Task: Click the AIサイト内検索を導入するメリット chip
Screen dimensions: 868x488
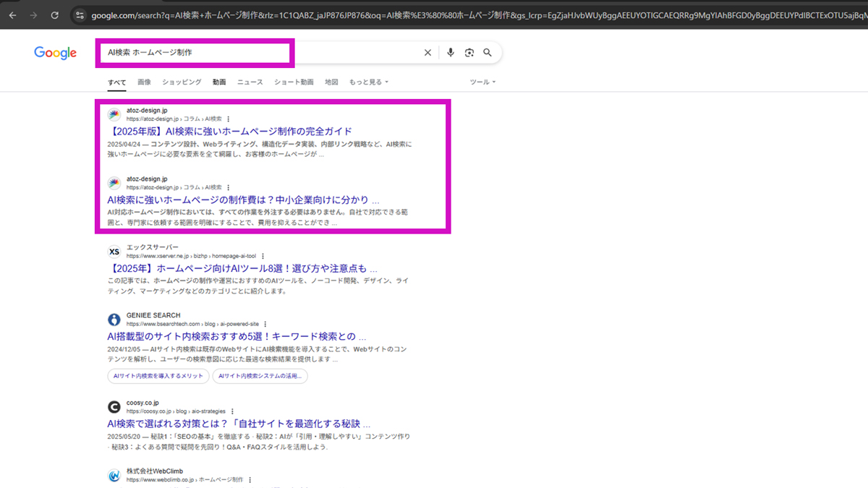Action: click(x=158, y=376)
